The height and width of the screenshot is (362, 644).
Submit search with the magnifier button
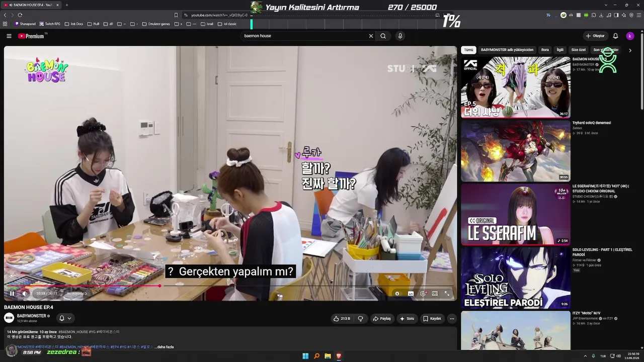click(x=383, y=36)
